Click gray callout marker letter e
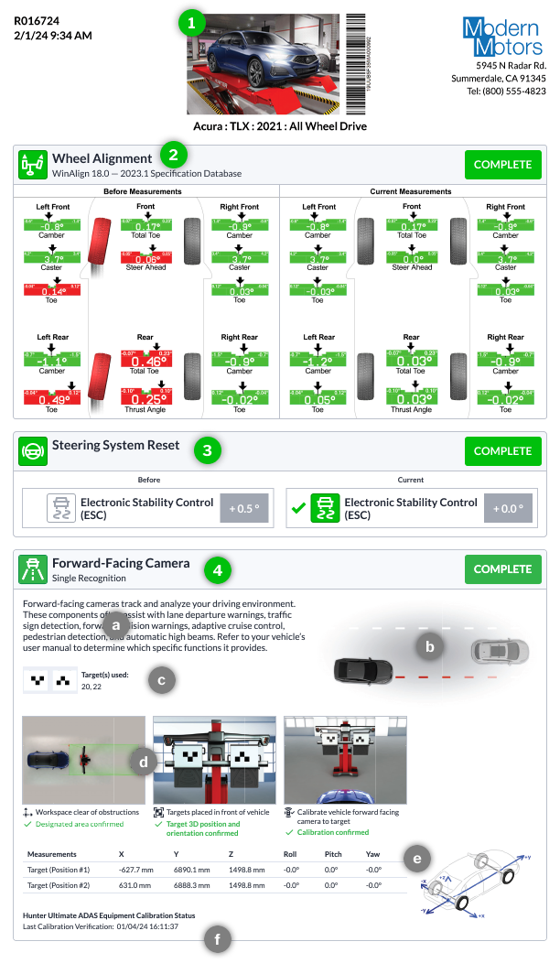This screenshot has width=560, height=974. click(417, 859)
